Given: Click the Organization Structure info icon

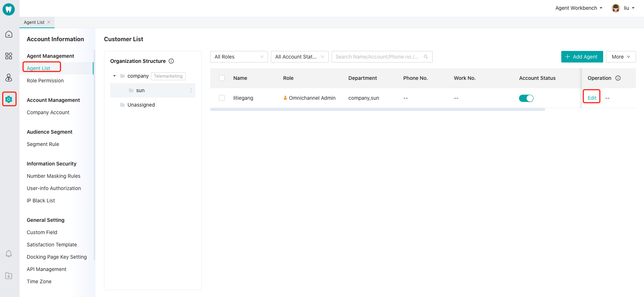Looking at the screenshot, I should tap(171, 61).
